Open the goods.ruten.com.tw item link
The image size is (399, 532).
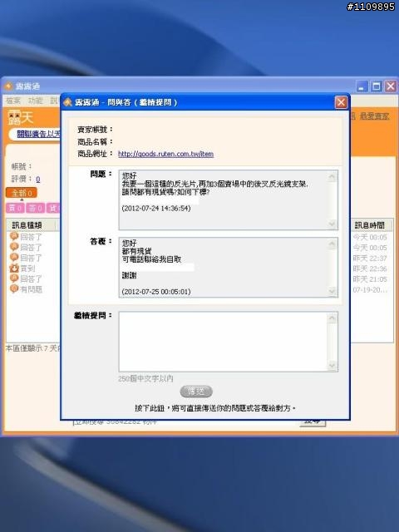(x=165, y=154)
